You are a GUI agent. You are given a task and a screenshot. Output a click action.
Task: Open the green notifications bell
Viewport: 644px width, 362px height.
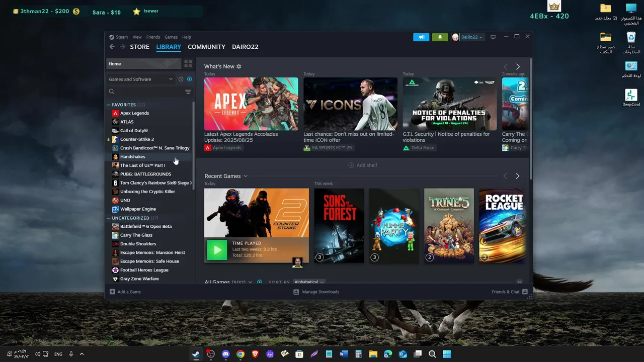click(x=440, y=37)
